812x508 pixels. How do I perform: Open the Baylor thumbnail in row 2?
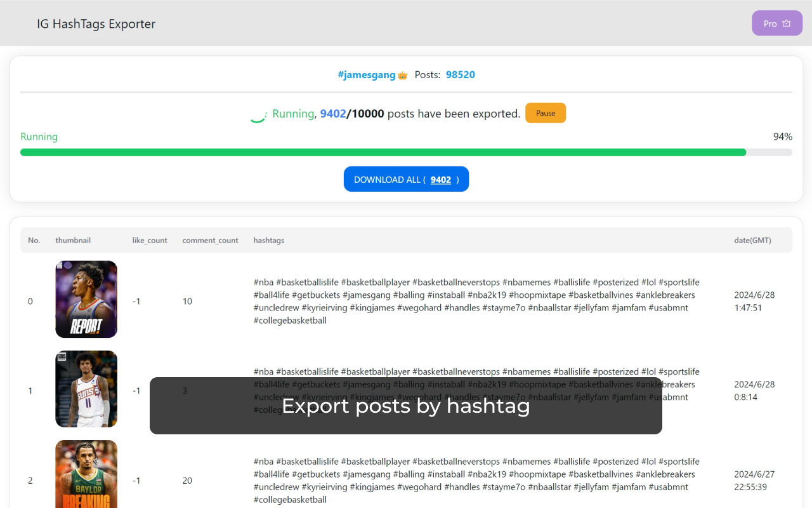tap(86, 474)
